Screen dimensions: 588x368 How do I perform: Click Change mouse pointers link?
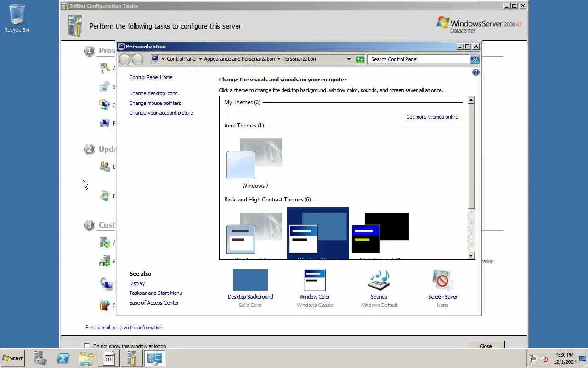click(x=155, y=103)
